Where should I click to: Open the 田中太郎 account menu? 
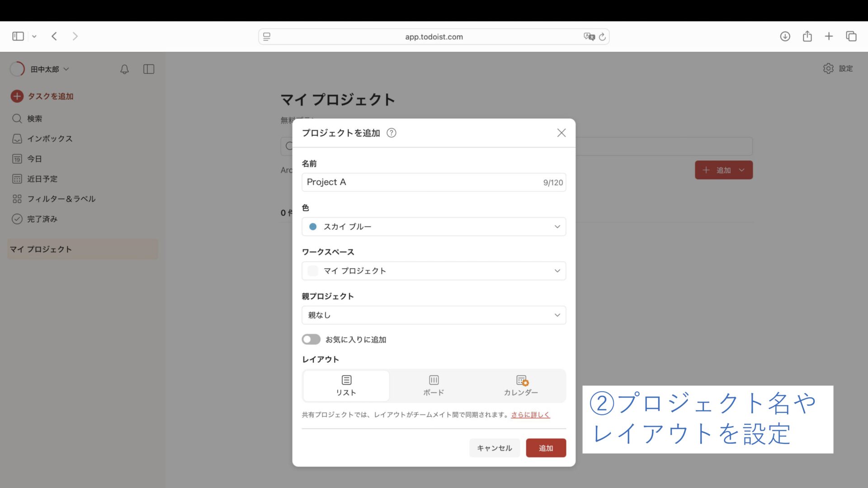(x=45, y=69)
